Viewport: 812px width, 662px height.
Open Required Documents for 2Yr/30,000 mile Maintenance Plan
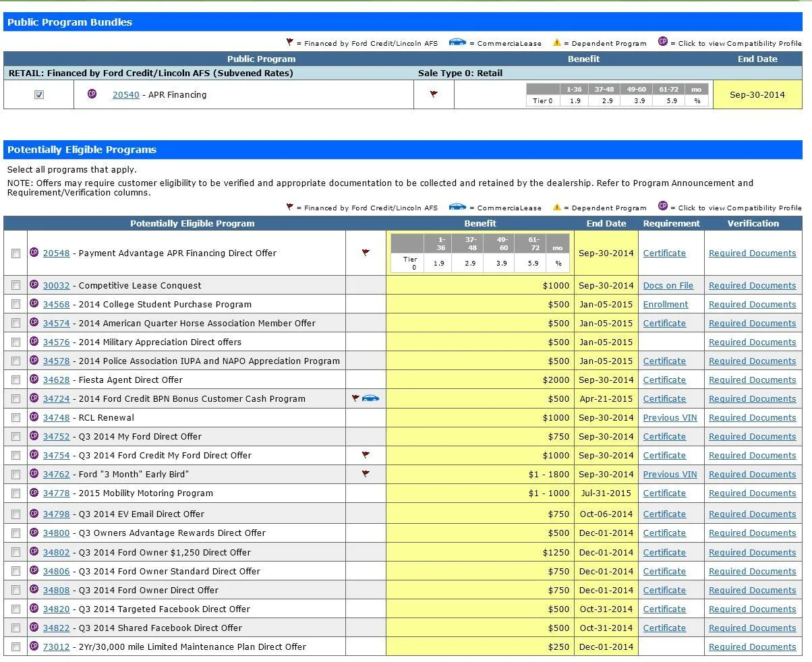coord(752,646)
